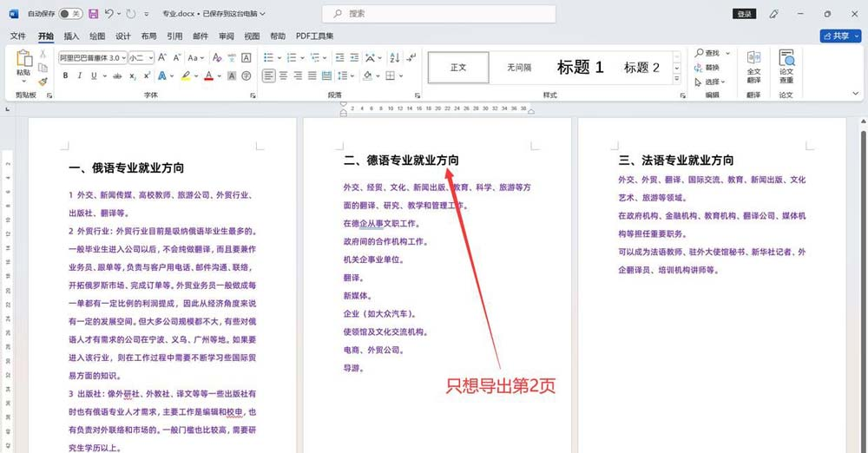Image resolution: width=868 pixels, height=453 pixels.
Task: Toggle italic formatting
Action: (x=79, y=75)
